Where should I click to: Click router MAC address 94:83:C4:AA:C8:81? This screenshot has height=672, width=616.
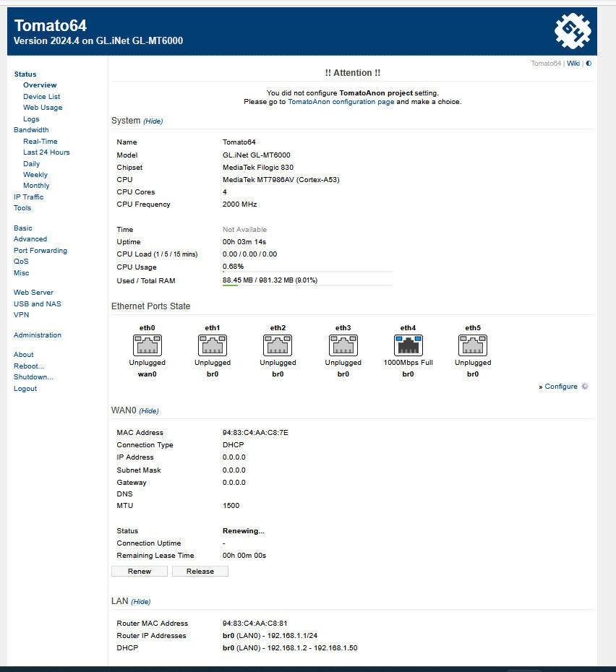pyautogui.click(x=254, y=624)
